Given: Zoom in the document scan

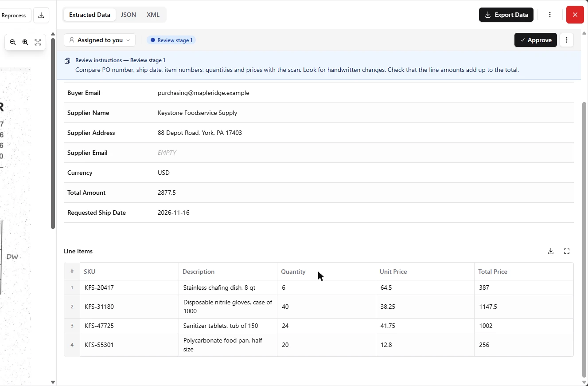Looking at the screenshot, I should [x=25, y=42].
